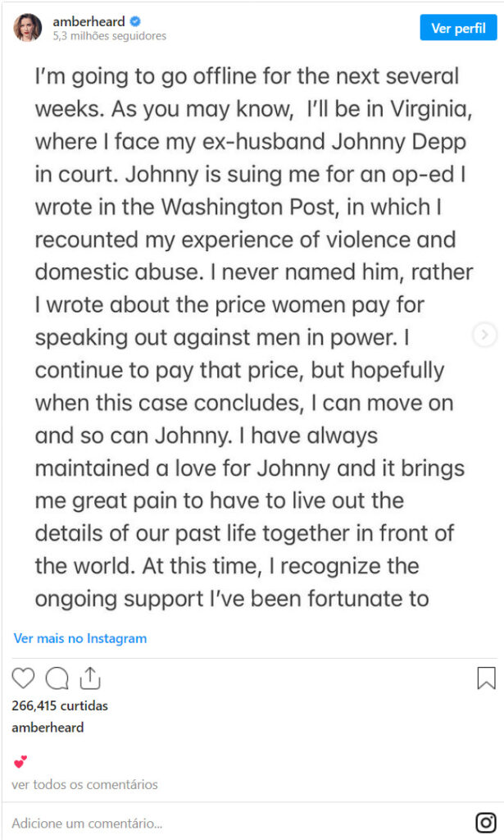Click the amberheard username under the likes

48,727
